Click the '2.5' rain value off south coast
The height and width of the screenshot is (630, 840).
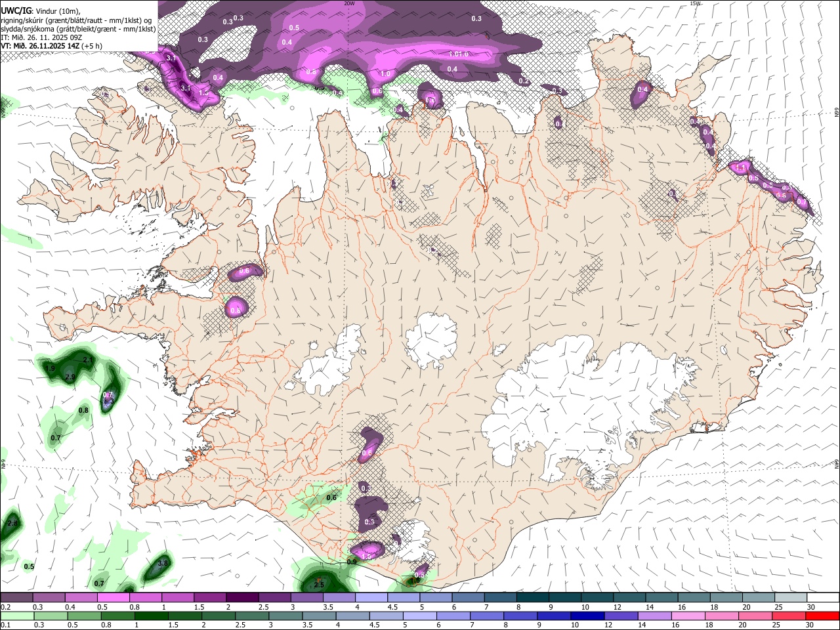(319, 584)
